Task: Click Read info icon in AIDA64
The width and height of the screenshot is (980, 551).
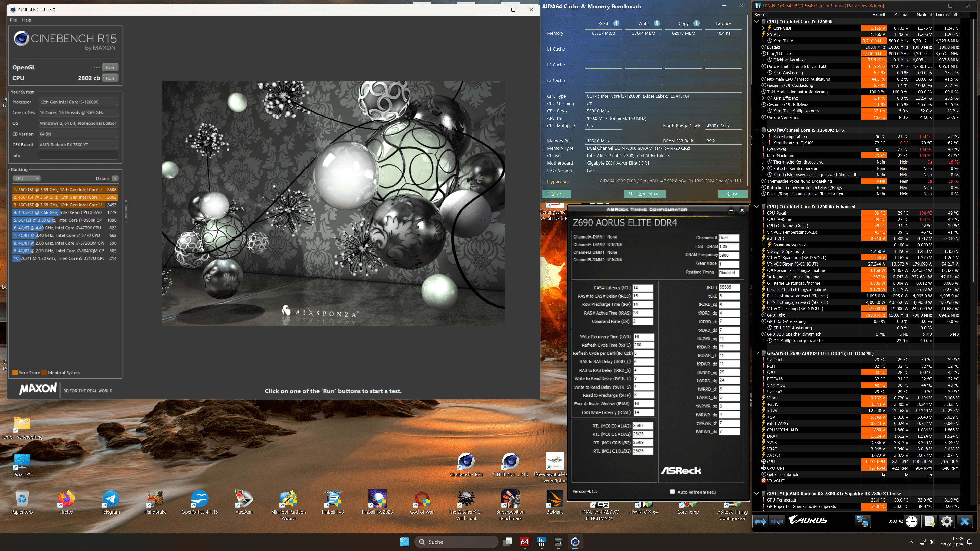Action: coord(616,23)
